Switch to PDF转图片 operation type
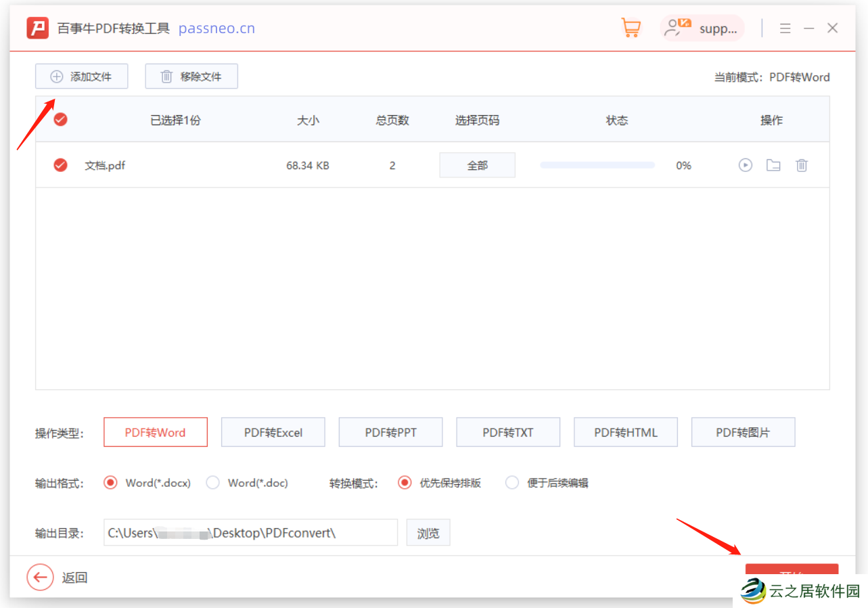The image size is (868, 608). point(742,432)
